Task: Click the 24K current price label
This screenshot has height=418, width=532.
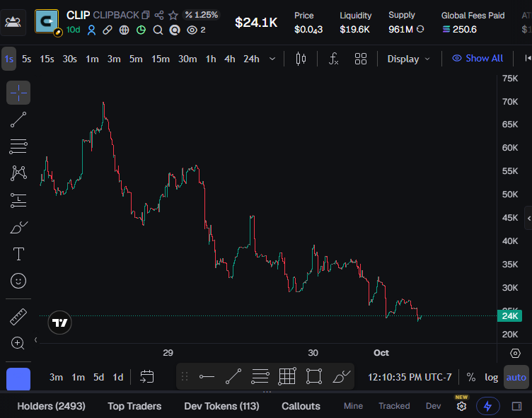Action: coord(509,316)
